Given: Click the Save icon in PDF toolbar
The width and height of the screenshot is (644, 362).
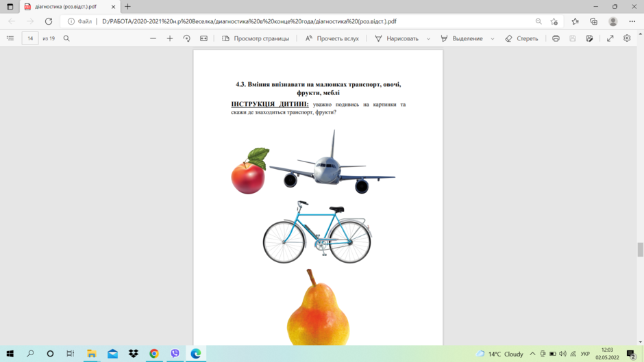Looking at the screenshot, I should [573, 38].
